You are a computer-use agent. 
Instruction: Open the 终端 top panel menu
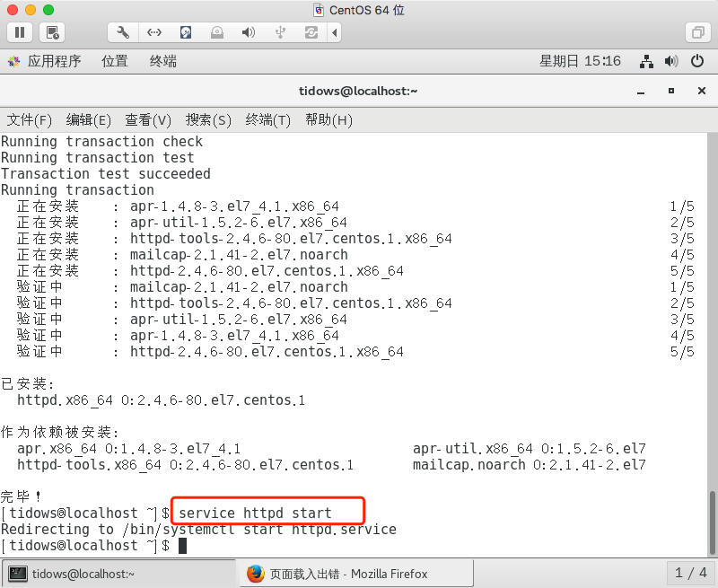coord(163,61)
